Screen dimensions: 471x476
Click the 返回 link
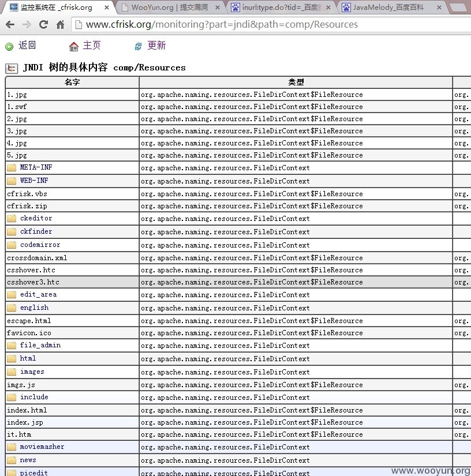pos(27,45)
